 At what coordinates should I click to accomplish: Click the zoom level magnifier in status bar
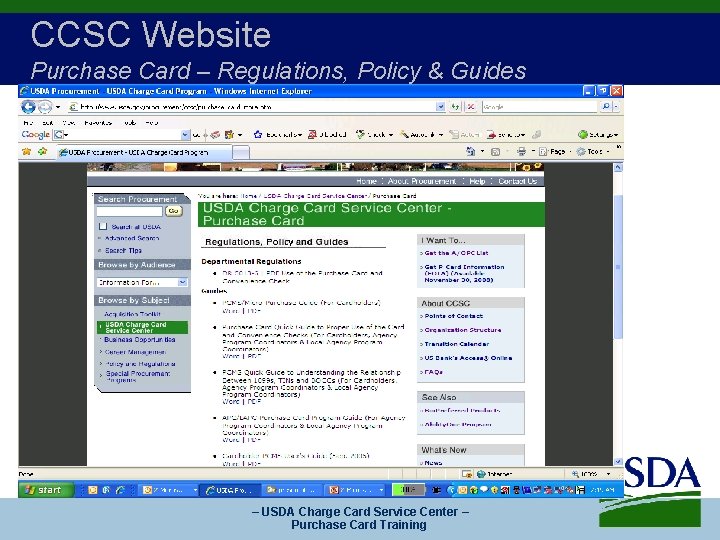coord(575,474)
